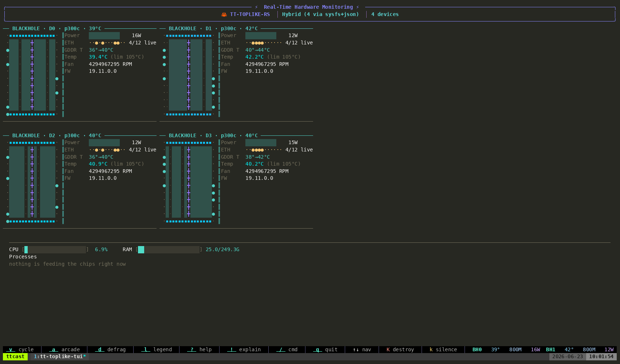
Task: Click the D2 Power bar
Action: (104, 143)
